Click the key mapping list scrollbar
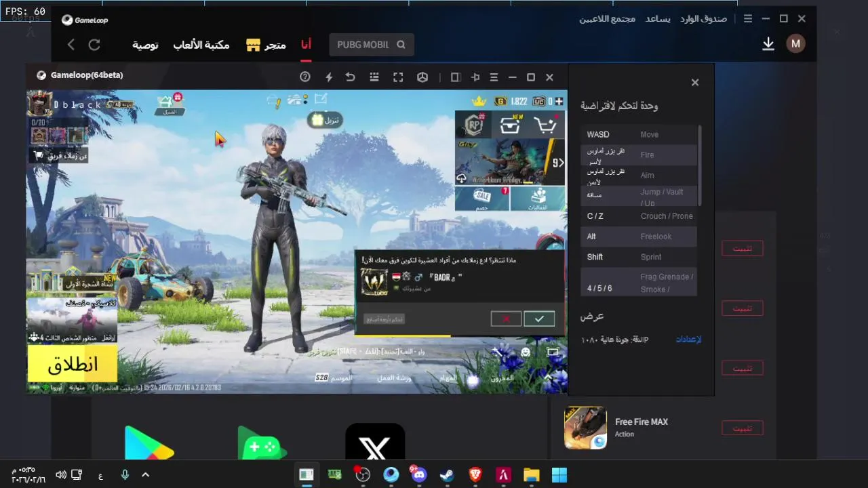This screenshot has height=488, width=868. click(699, 165)
